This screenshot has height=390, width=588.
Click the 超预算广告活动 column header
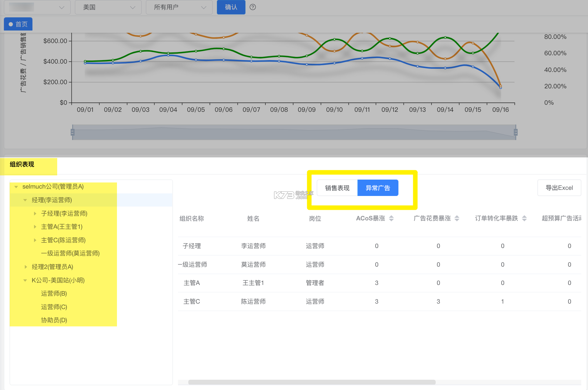[561, 218]
